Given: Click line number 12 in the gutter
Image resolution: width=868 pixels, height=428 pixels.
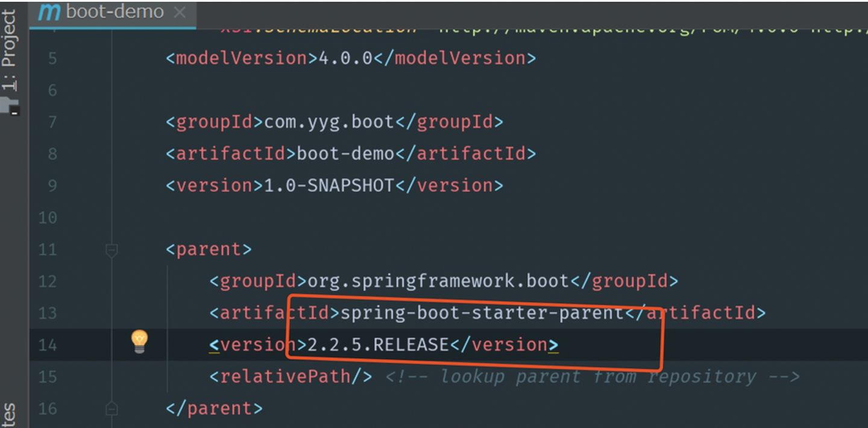Looking at the screenshot, I should pos(48,282).
